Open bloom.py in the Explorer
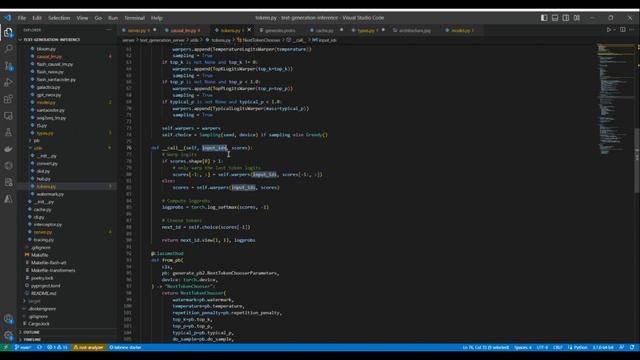 tap(46, 49)
